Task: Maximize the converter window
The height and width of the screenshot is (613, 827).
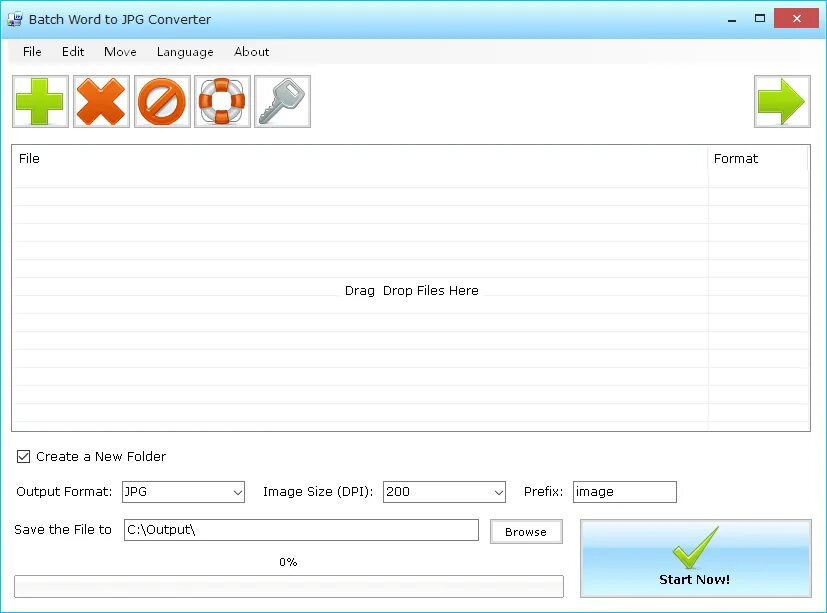Action: coord(759,19)
